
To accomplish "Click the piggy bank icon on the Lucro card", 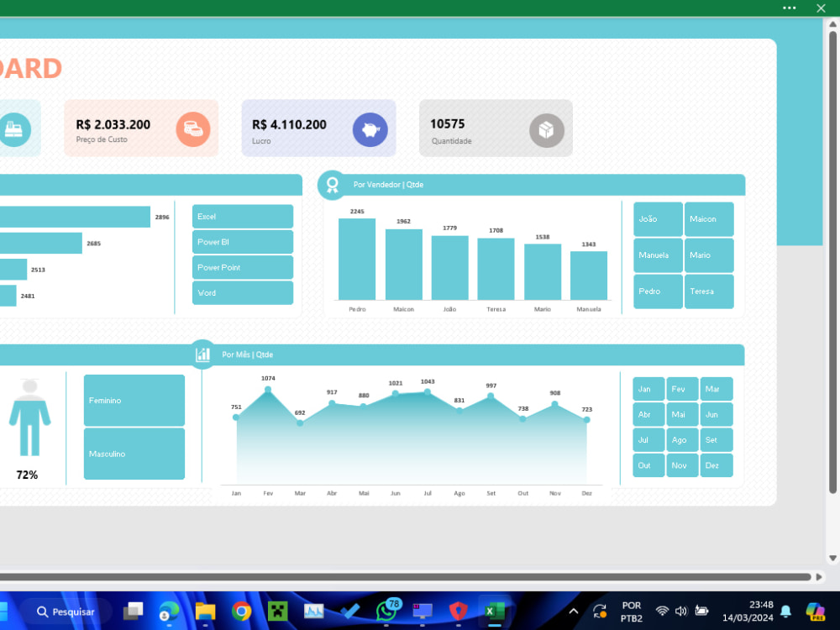I will click(x=370, y=129).
